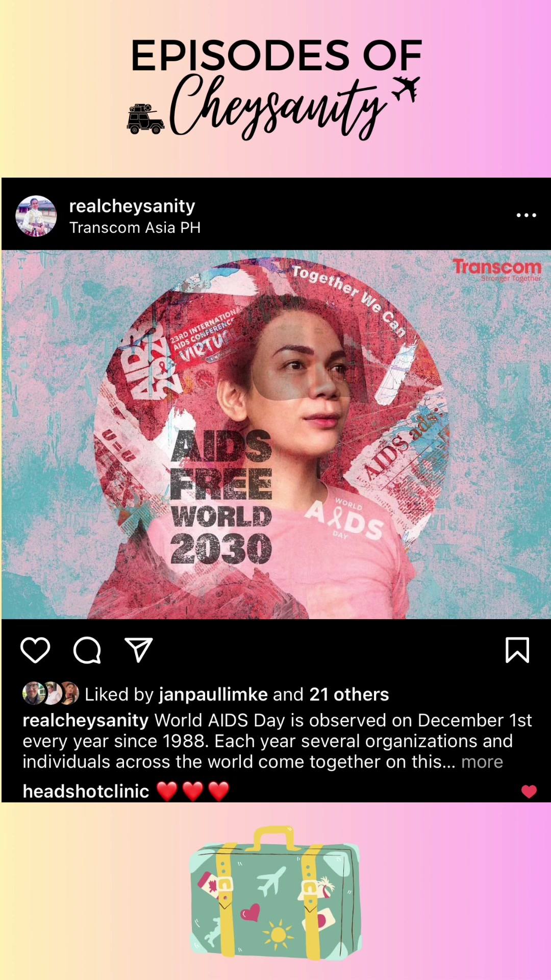Image resolution: width=551 pixels, height=980 pixels.
Task: Save the post with the bookmark icon
Action: click(517, 650)
